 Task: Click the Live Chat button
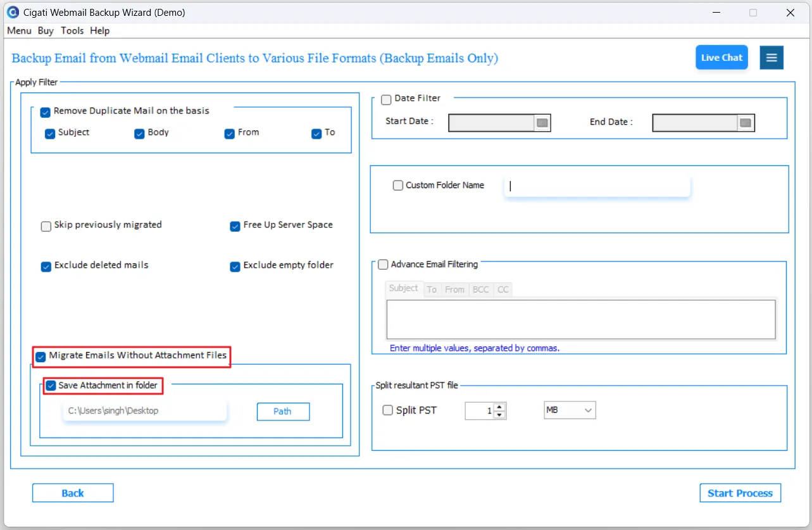[x=721, y=58]
